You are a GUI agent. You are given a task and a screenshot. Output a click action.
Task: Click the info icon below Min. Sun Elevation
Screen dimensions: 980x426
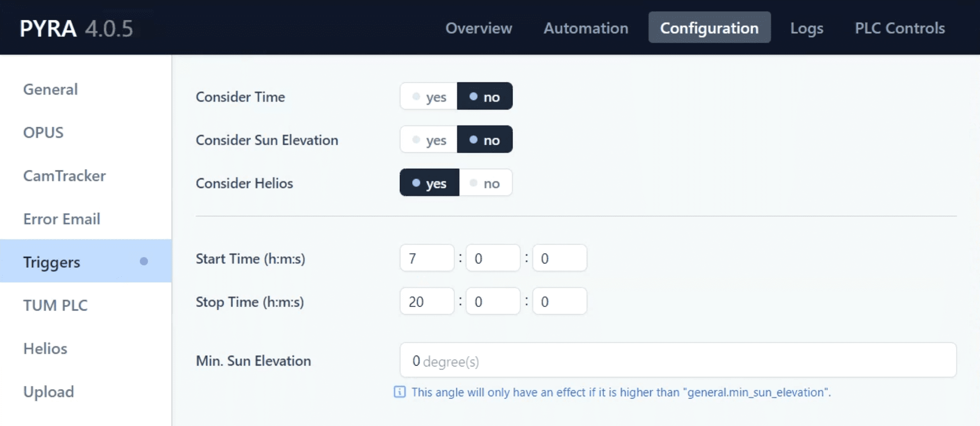(x=399, y=392)
